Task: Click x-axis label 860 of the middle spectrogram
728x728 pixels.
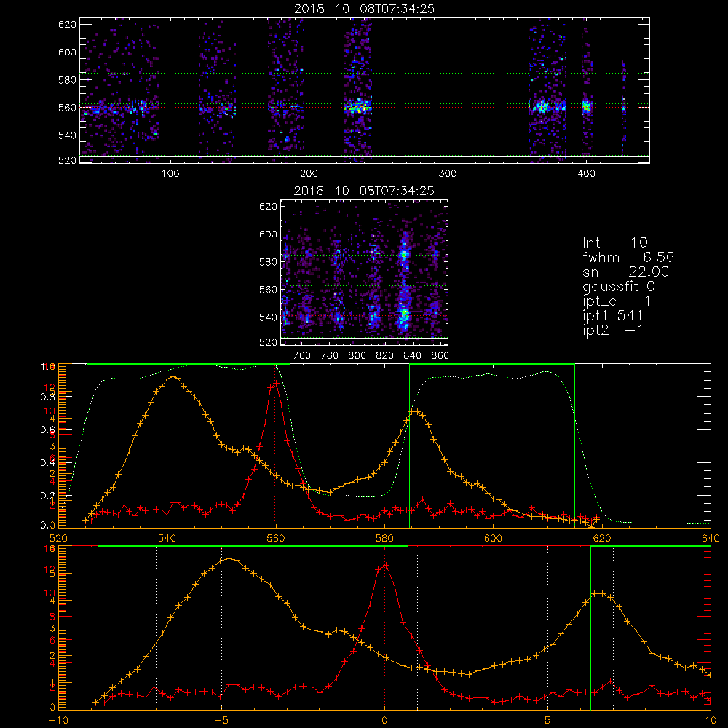Action: [x=440, y=356]
